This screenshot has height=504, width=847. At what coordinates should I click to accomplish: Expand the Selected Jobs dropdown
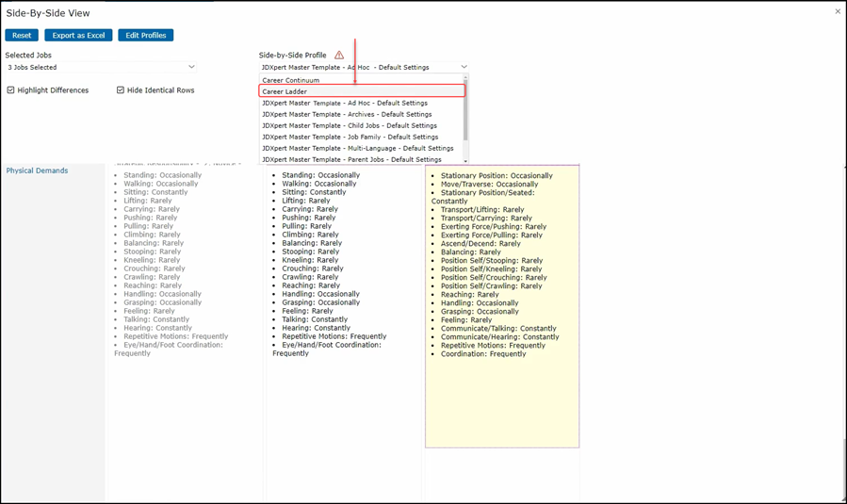pos(191,68)
